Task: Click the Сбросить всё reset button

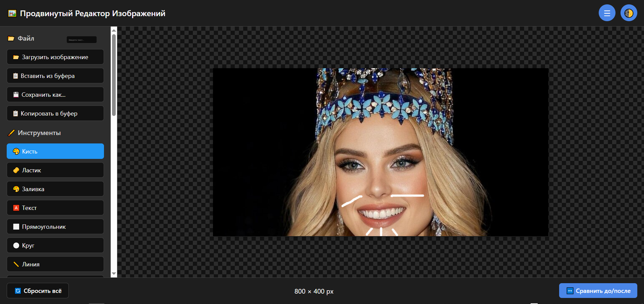Action: (38, 291)
